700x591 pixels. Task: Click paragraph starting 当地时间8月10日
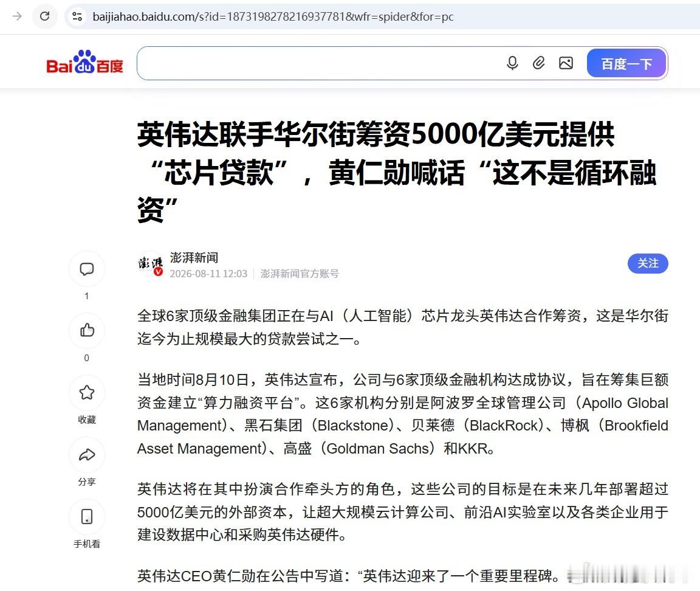coord(403,414)
